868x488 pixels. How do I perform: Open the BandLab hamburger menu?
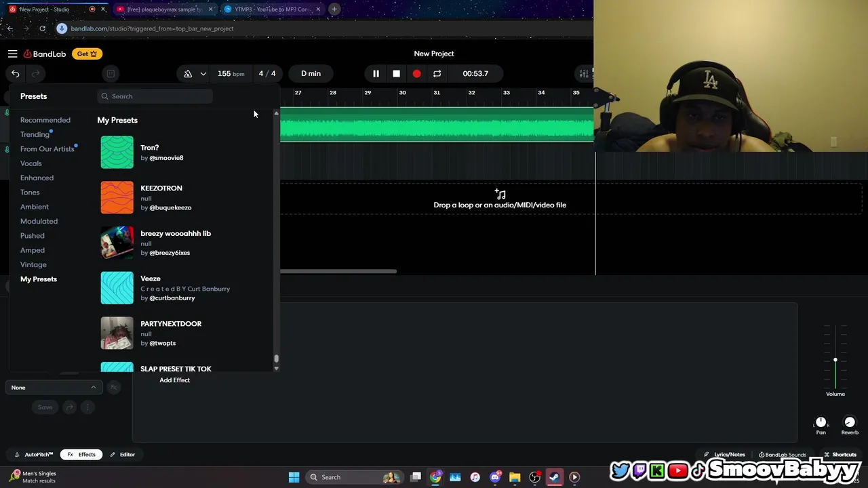(x=12, y=54)
